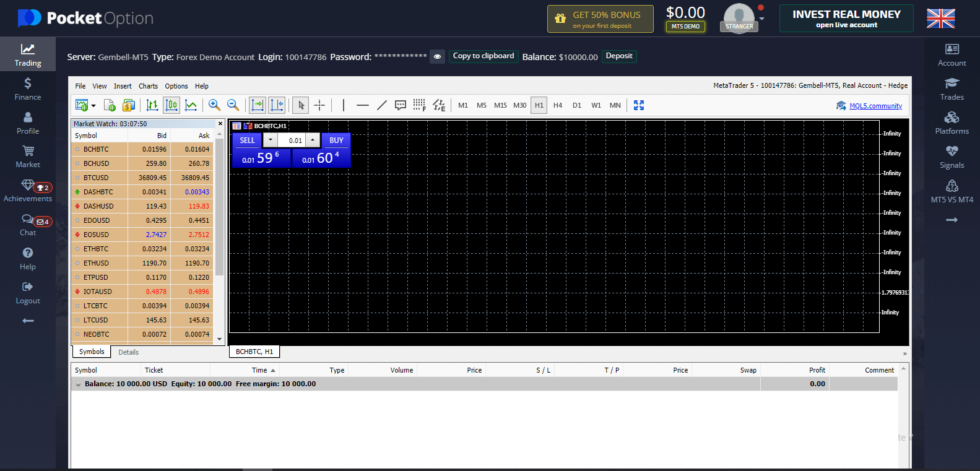Select the M15 timeframe
Image resolution: width=980 pixels, height=471 pixels.
[500, 105]
